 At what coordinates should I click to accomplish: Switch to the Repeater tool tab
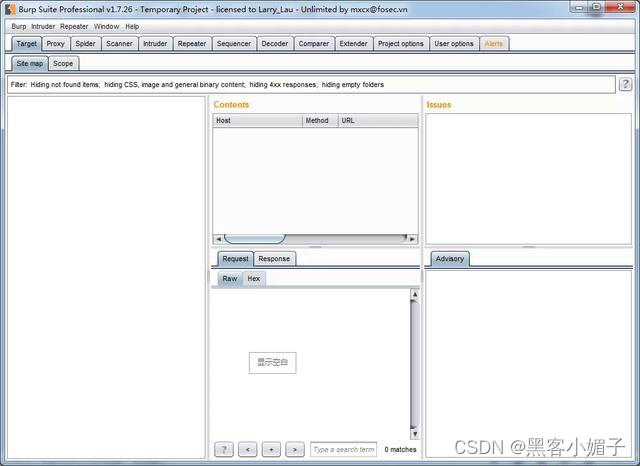click(192, 44)
